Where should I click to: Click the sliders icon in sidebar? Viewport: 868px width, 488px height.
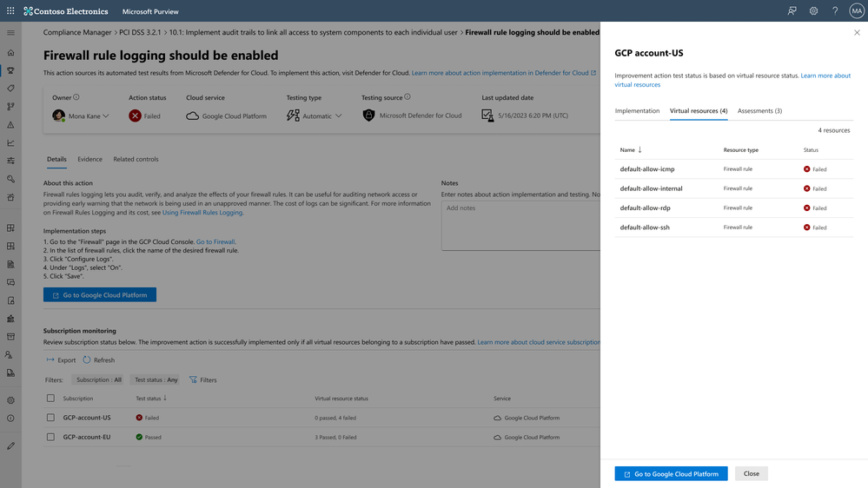[x=10, y=161]
